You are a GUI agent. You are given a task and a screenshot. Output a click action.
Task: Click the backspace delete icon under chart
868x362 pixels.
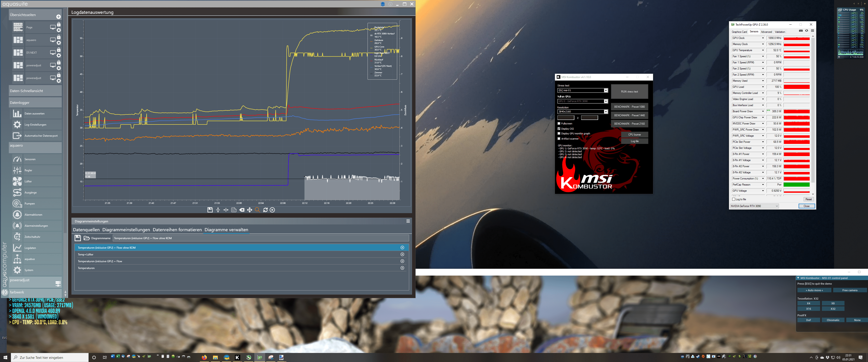[242, 210]
